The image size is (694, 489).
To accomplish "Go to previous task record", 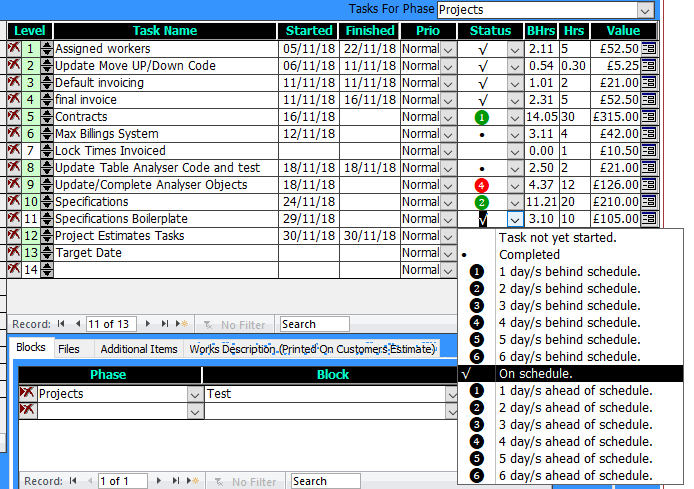I will click(78, 324).
